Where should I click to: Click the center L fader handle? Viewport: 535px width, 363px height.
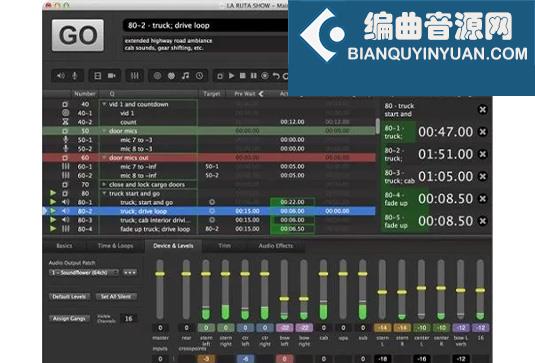tap(421, 288)
